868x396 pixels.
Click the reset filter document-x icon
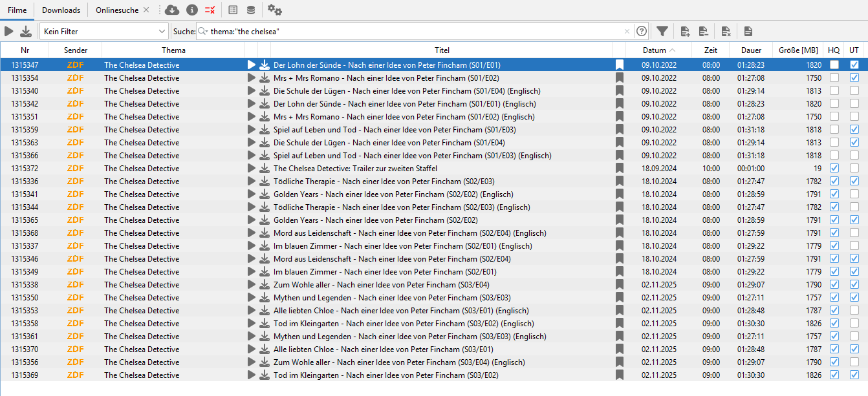[726, 31]
